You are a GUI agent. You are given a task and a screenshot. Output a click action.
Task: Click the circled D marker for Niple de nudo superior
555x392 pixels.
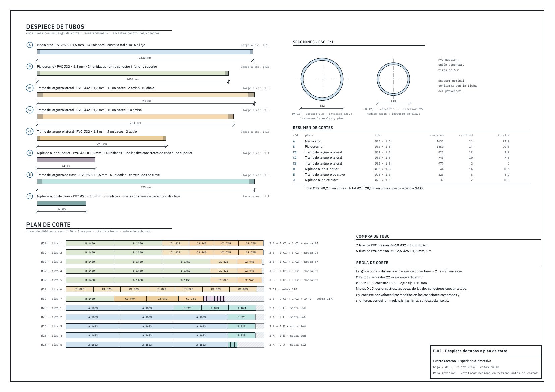coord(30,153)
